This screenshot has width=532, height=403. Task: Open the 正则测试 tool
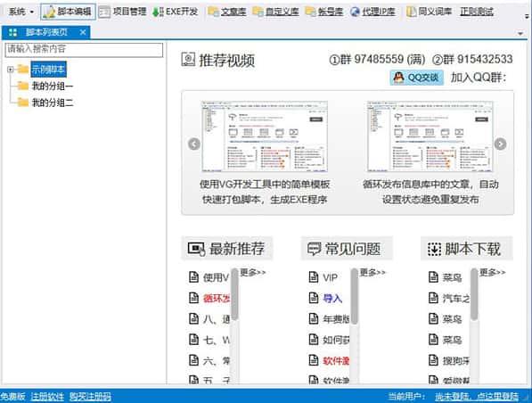pyautogui.click(x=477, y=12)
